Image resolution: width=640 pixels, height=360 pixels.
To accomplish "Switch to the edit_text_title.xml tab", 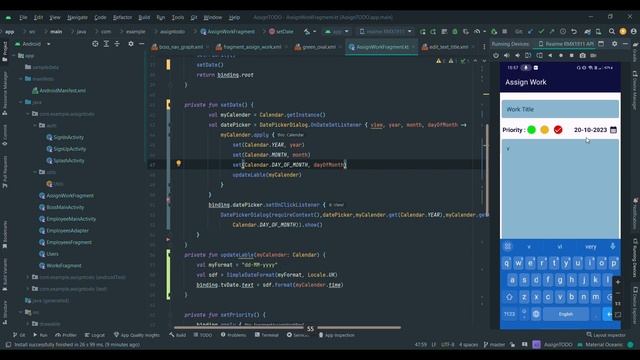I will [x=447, y=47].
